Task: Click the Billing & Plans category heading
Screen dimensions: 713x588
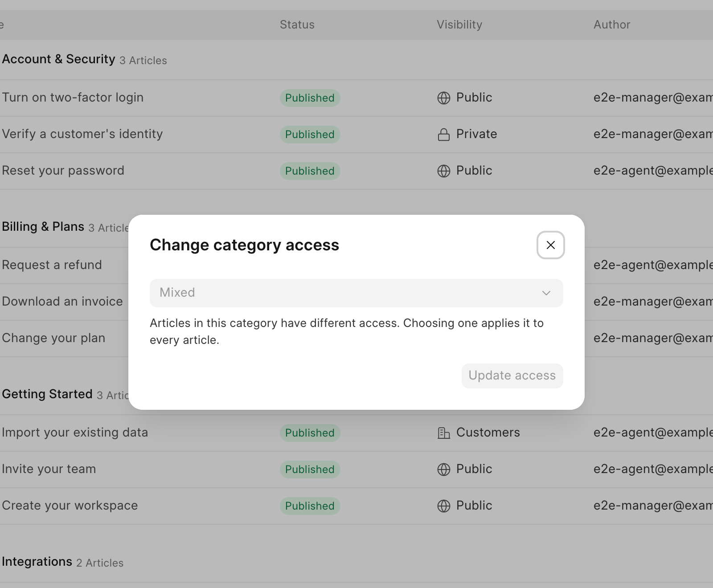Action: coord(43,227)
